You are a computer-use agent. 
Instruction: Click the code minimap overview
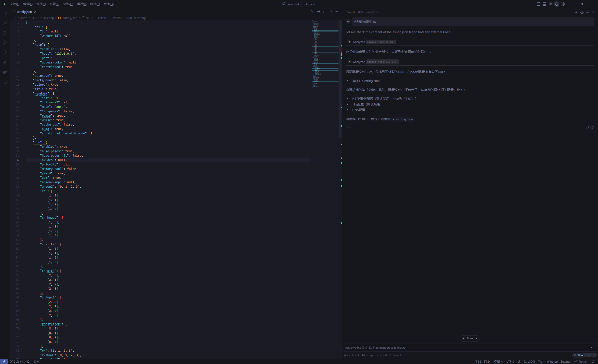[325, 54]
